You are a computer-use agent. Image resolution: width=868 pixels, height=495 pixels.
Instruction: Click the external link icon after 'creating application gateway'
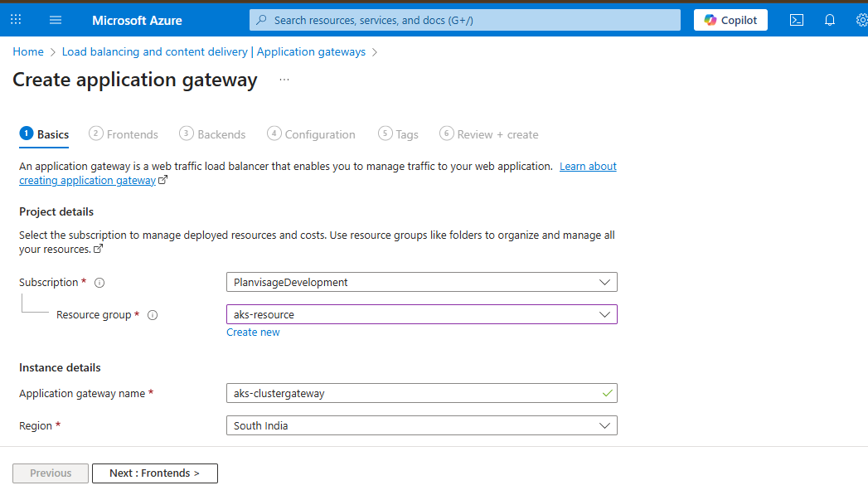tap(164, 179)
